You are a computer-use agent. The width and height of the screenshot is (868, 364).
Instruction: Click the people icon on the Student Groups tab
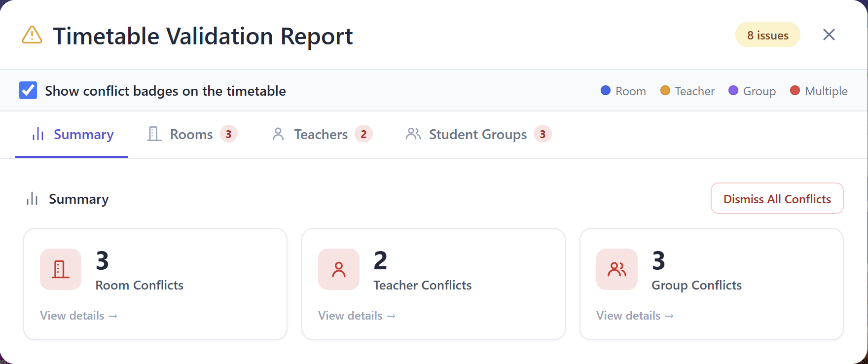click(x=413, y=134)
